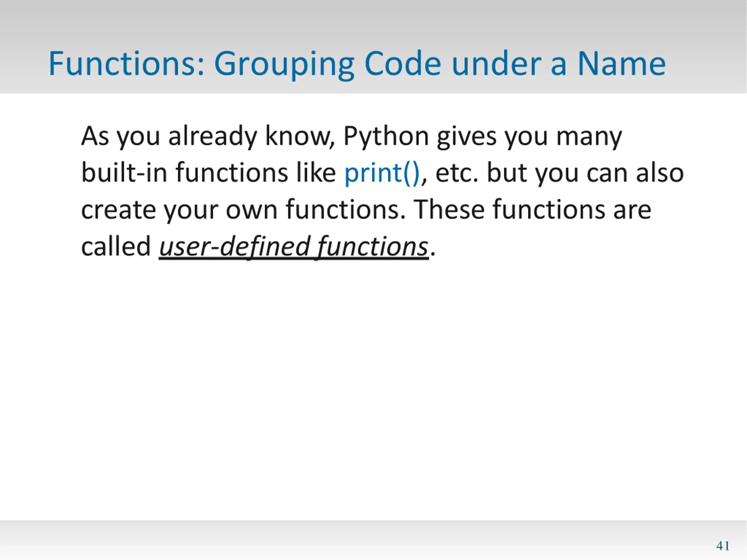Click the word Python in the paragraph
This screenshot has height=560, width=747.
(x=386, y=136)
